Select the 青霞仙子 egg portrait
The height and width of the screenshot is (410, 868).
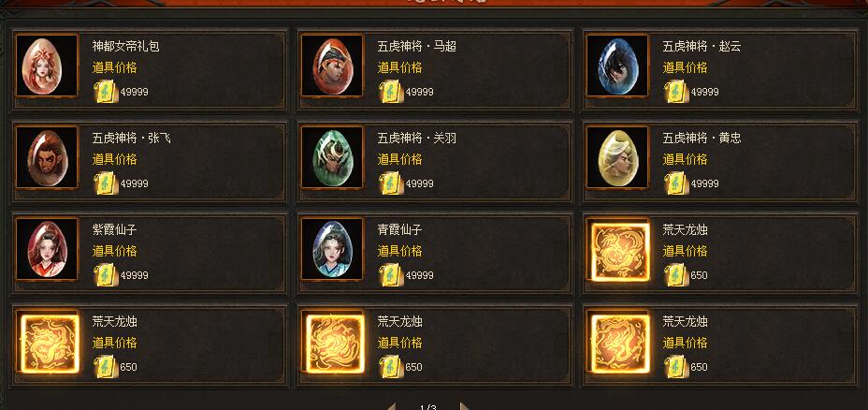332,249
